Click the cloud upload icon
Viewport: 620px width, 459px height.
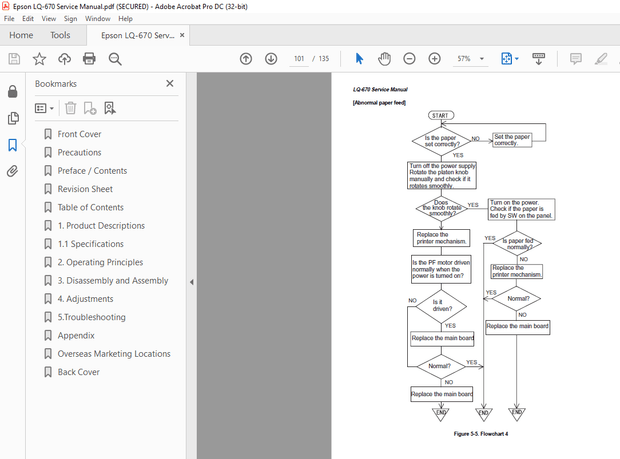point(64,59)
